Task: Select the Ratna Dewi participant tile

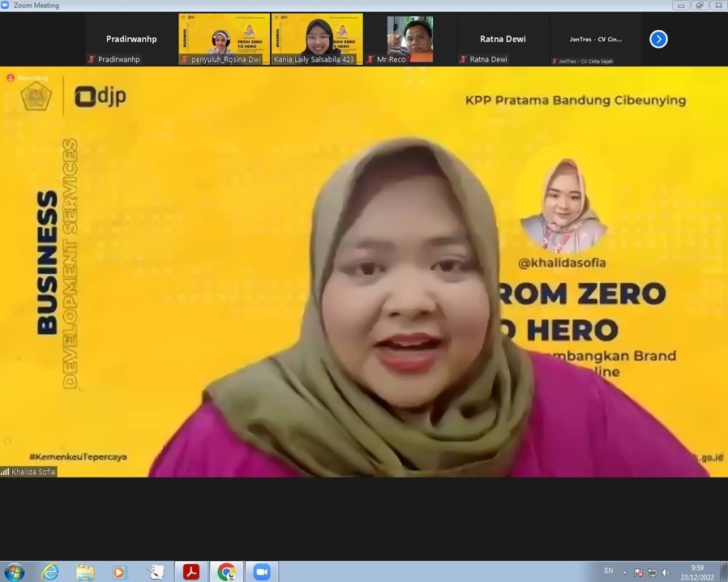Action: point(503,39)
